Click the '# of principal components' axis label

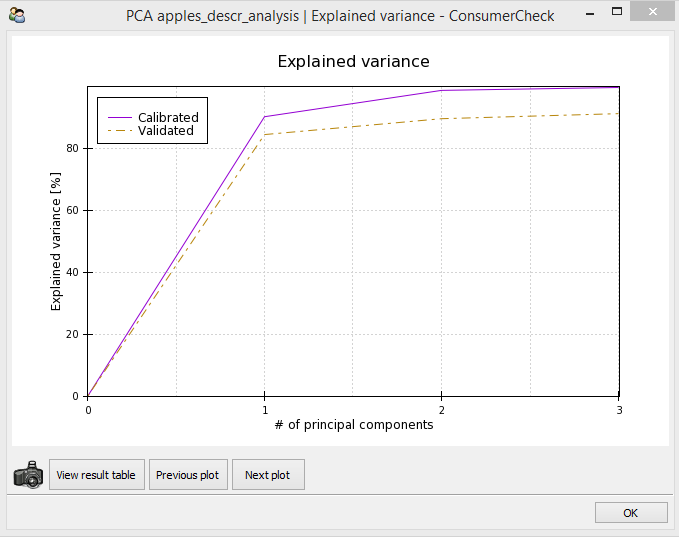(354, 425)
